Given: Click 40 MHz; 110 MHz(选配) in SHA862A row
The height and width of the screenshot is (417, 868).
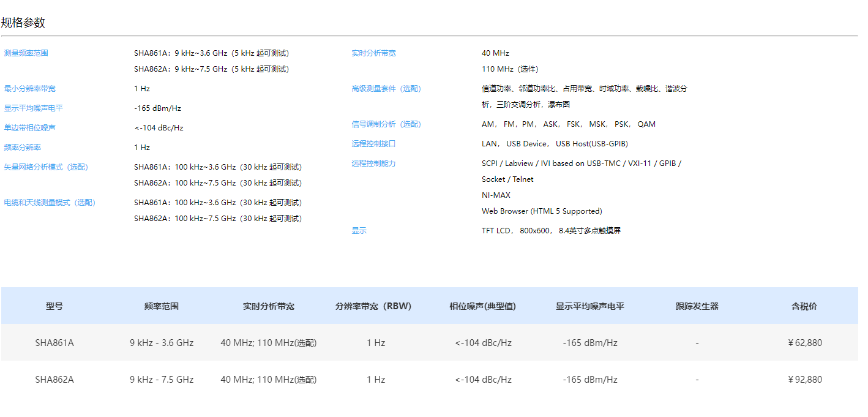Looking at the screenshot, I should [269, 380].
